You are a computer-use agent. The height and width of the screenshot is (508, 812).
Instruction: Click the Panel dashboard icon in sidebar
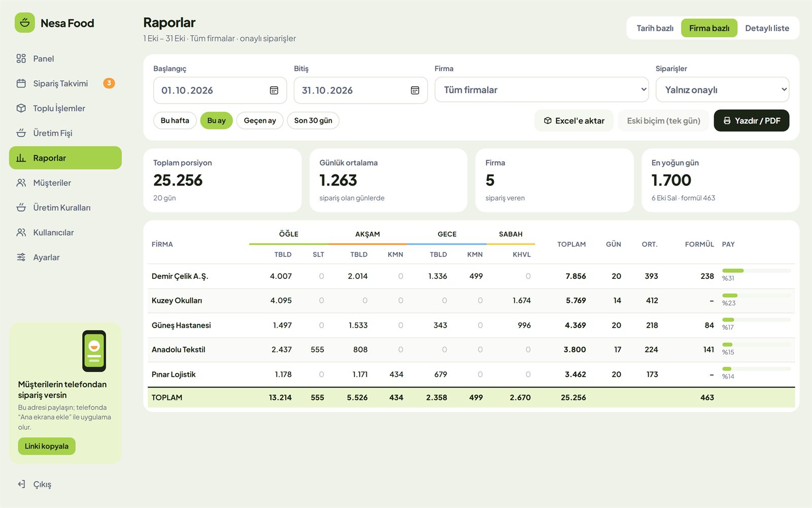click(x=21, y=58)
